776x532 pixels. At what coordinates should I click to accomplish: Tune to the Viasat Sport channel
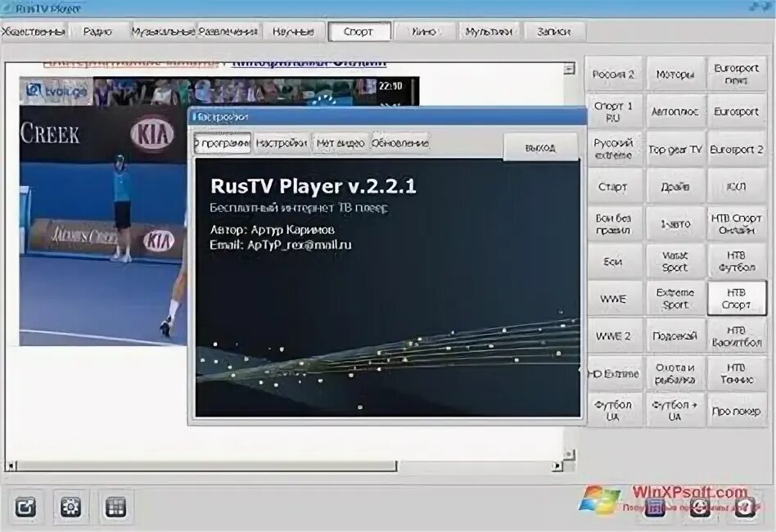point(675,261)
